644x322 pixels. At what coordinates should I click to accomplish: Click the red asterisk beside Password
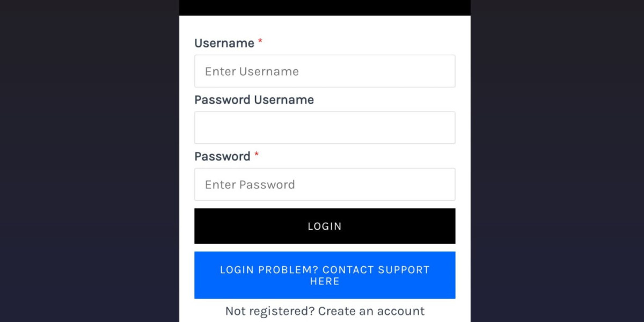[257, 155]
